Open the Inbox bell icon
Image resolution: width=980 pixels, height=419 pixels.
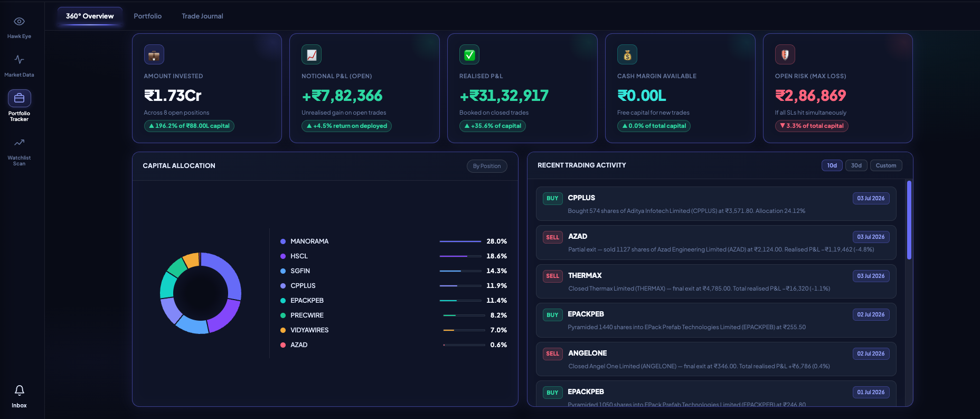point(19,390)
